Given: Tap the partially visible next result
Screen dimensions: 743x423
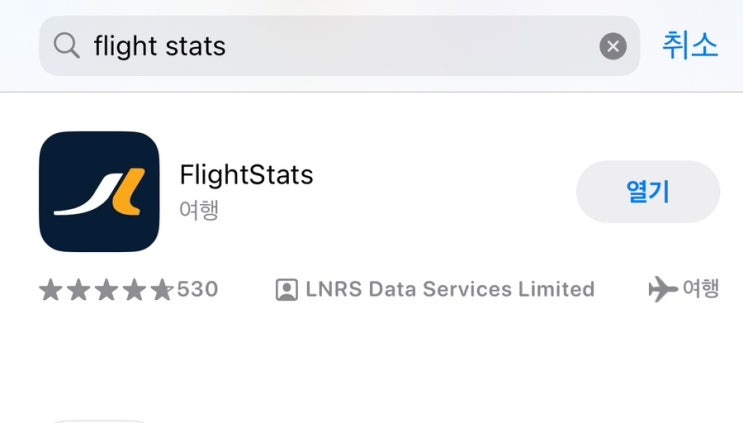Looking at the screenshot, I should coord(99,419).
